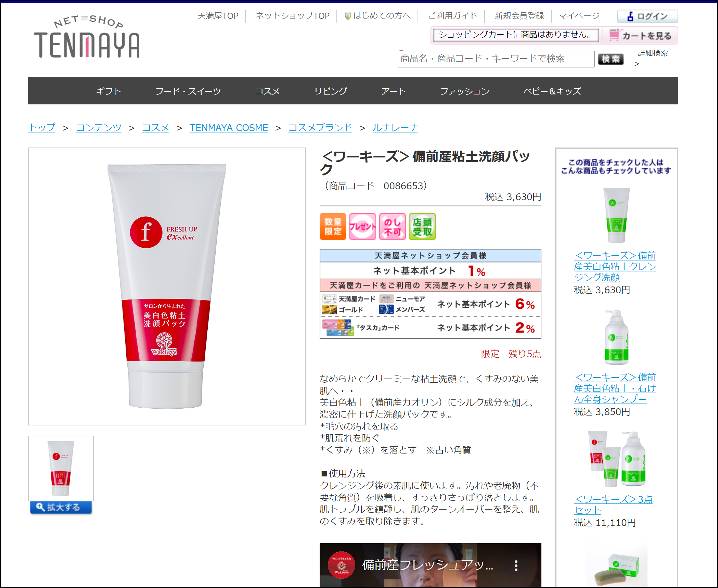
Task: Open the マイページ link
Action: pyautogui.click(x=579, y=16)
